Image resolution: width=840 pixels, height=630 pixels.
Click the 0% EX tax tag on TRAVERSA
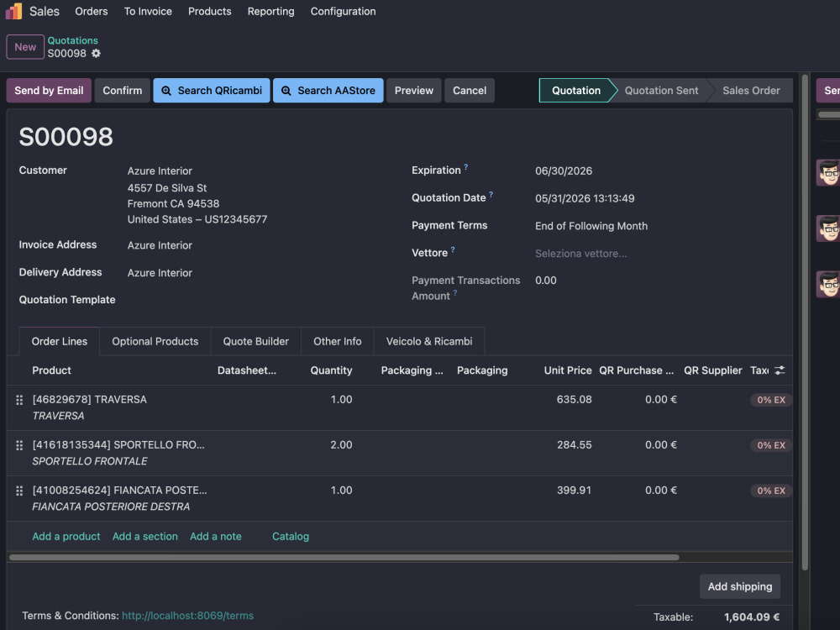(771, 400)
